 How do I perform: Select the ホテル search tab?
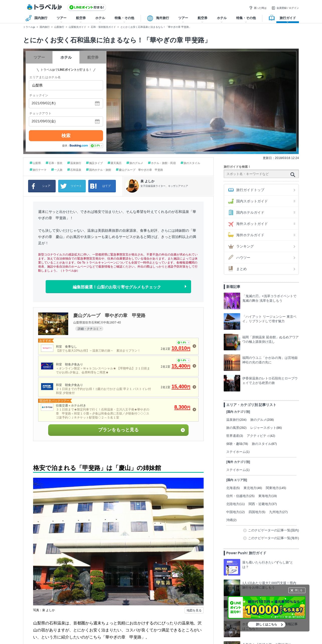pyautogui.click(x=66, y=57)
